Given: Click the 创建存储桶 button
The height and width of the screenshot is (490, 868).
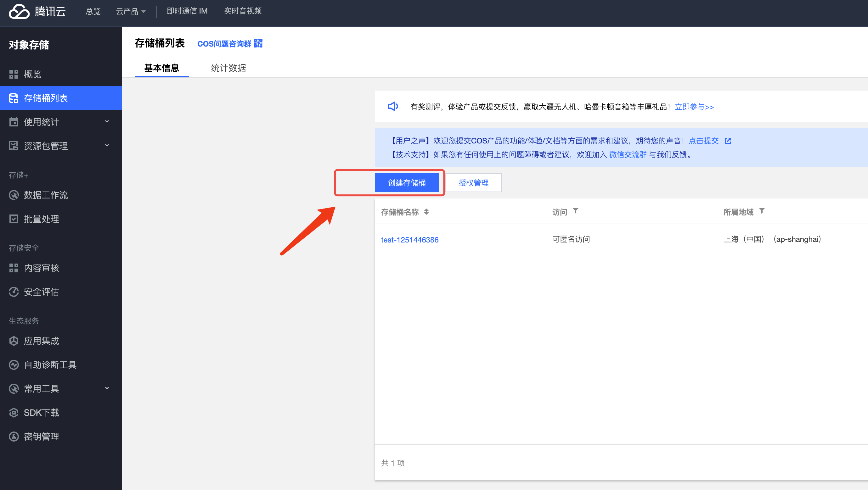Looking at the screenshot, I should click(x=406, y=183).
